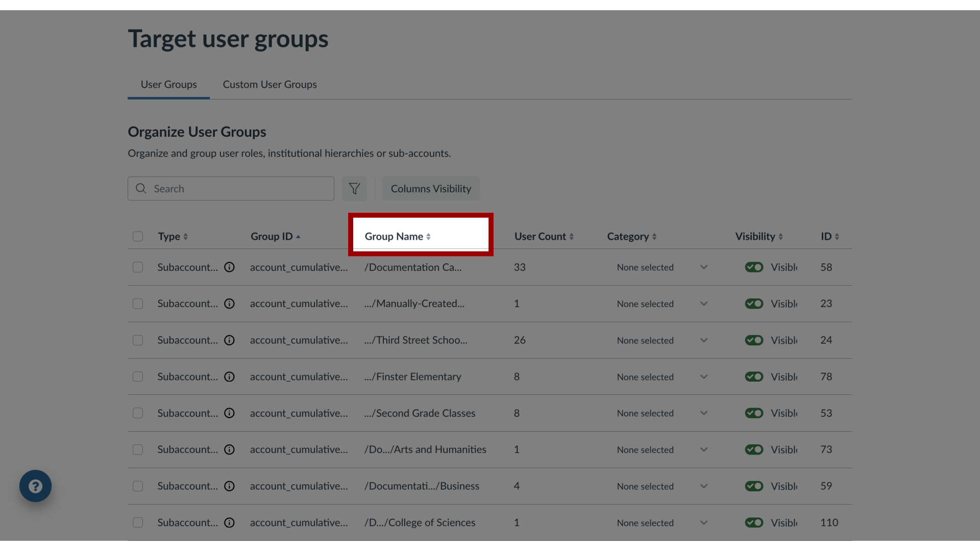Check the Second Grade Classes row checkbox
Screen dimensions: 980x551
[138, 413]
